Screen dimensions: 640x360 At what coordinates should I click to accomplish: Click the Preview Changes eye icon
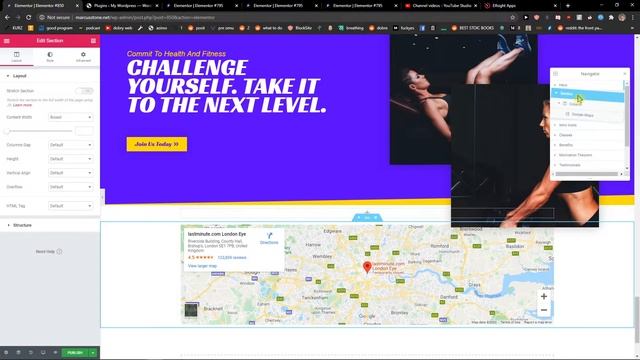(x=55, y=352)
